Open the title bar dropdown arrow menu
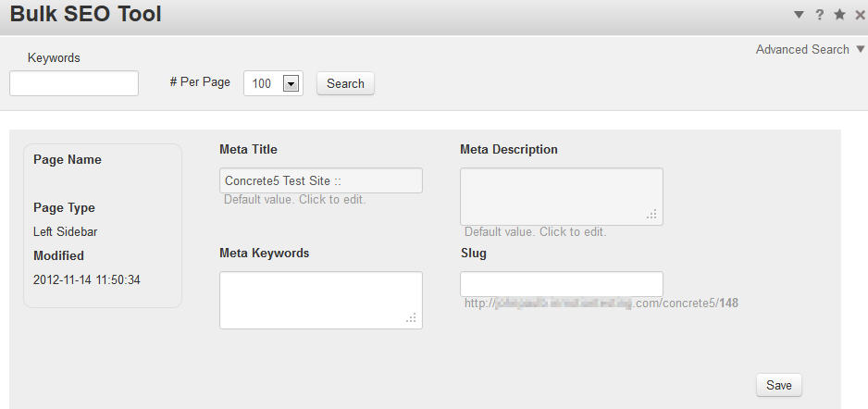 pos(799,15)
